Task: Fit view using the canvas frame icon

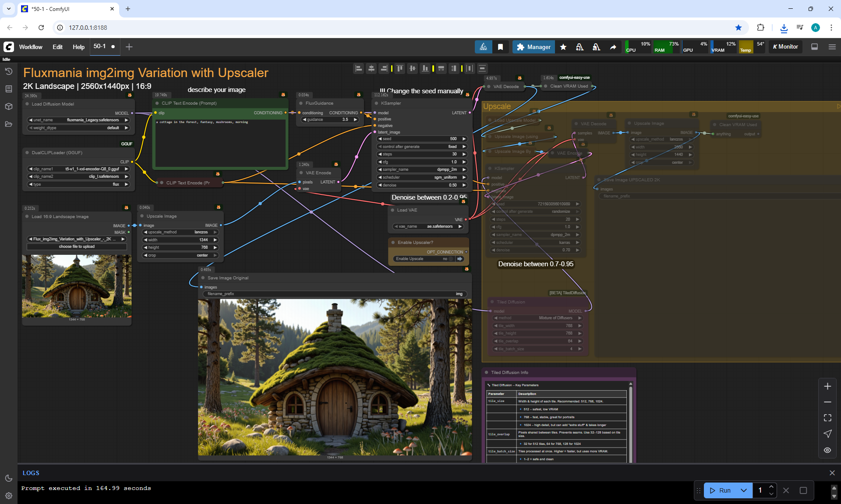Action: click(x=827, y=418)
